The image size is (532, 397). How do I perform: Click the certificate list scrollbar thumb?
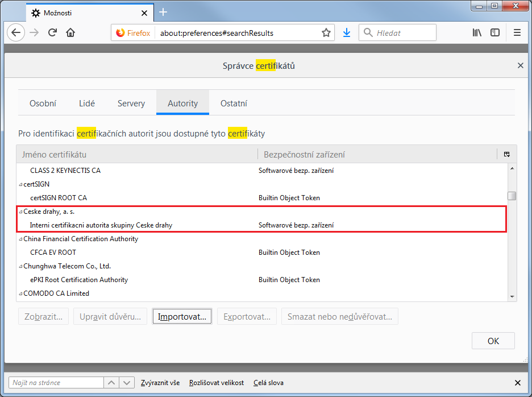(x=512, y=196)
